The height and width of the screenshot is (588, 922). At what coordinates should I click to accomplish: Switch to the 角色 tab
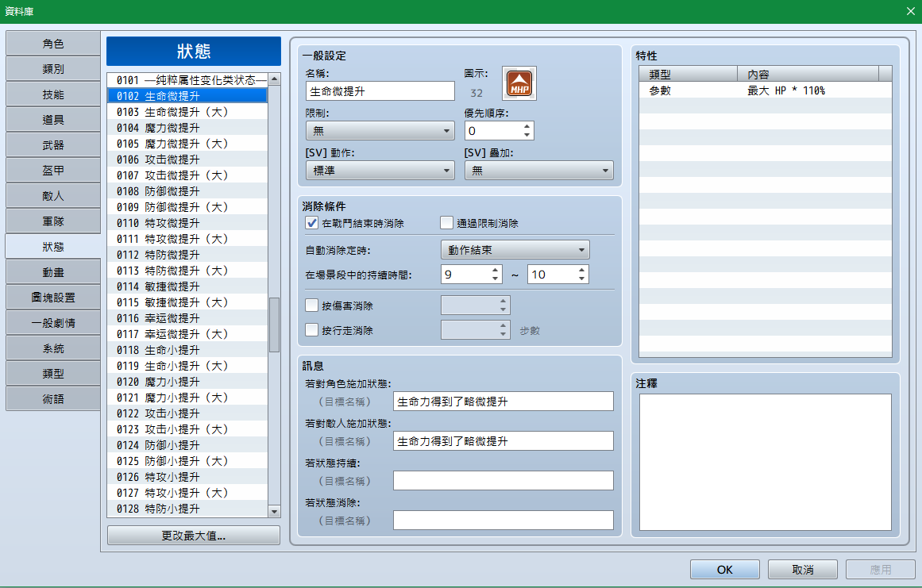(x=53, y=44)
